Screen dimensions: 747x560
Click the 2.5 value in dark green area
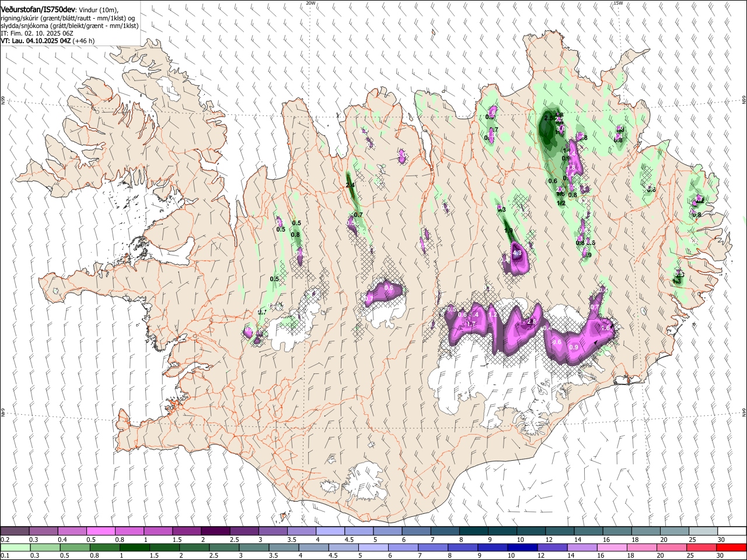tap(548, 118)
